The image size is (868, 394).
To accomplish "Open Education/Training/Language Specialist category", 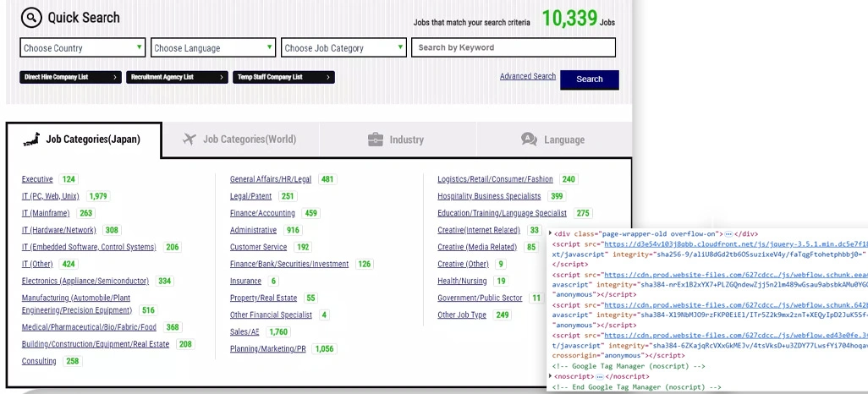I will 502,214.
